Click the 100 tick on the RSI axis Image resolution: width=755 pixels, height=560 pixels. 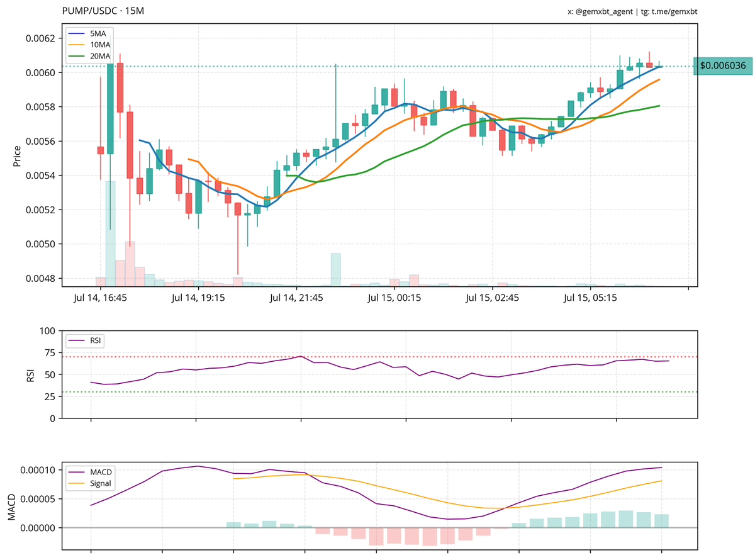[48, 330]
